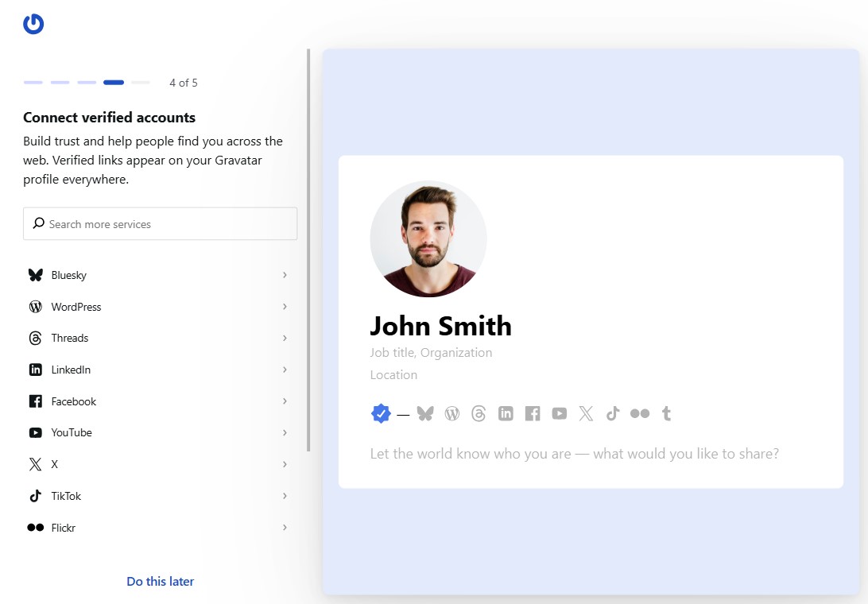Expand the Bluesky connection options
The height and width of the screenshot is (604, 868).
(x=285, y=275)
